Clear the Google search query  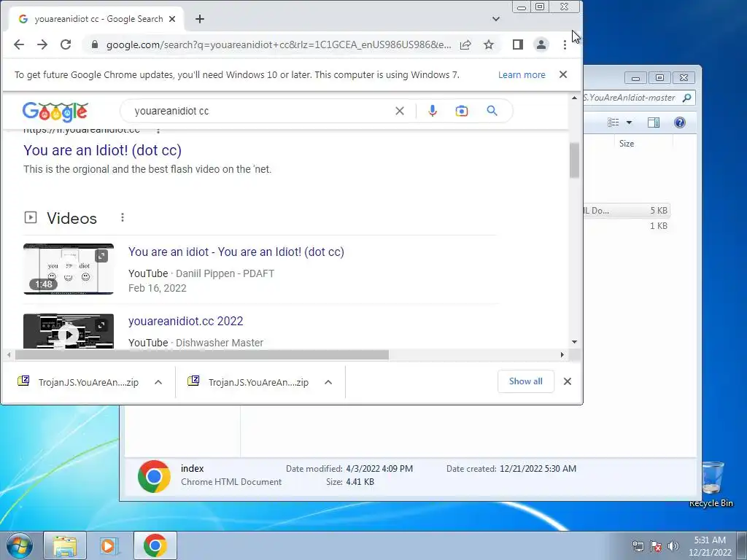click(400, 111)
